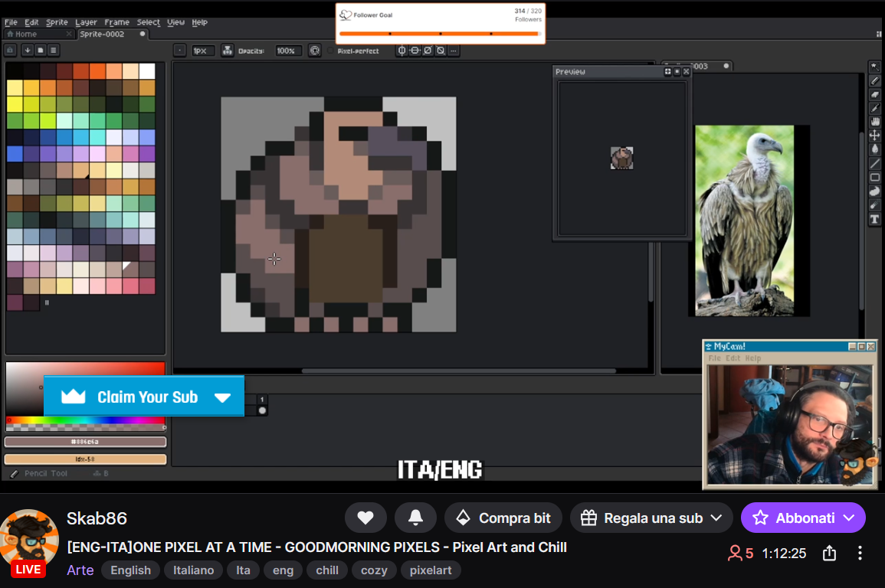Select the Eraser tool

click(x=876, y=94)
